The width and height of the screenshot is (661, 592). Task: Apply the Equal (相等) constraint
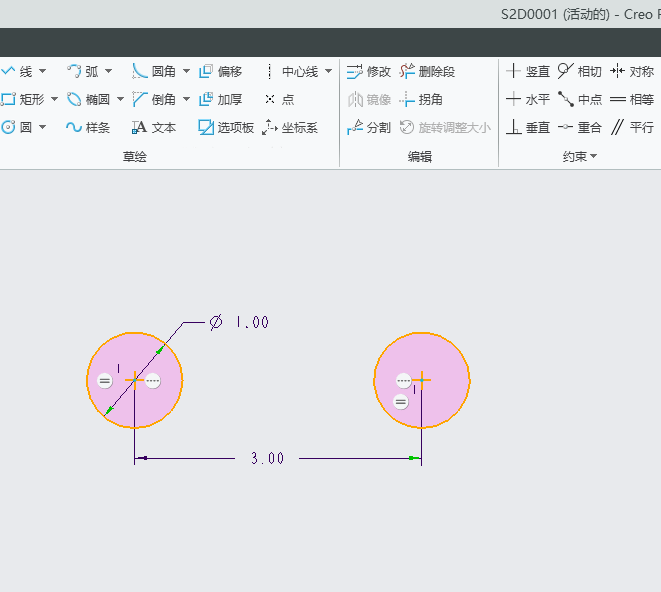(x=632, y=100)
